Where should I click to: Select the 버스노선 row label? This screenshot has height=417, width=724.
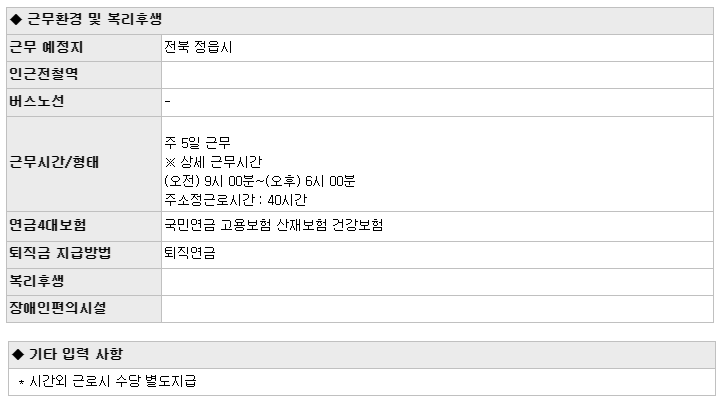37,102
